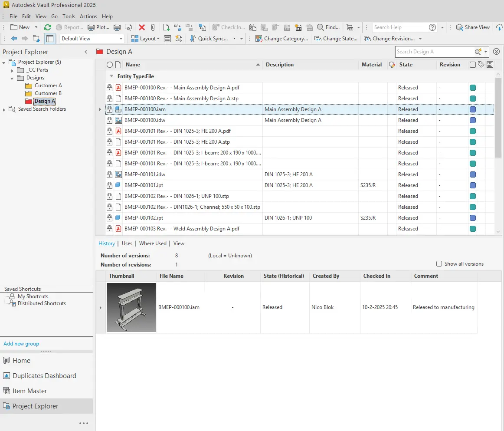This screenshot has width=504, height=431.
Task: Click the grey forward arrow
Action: [x=25, y=39]
